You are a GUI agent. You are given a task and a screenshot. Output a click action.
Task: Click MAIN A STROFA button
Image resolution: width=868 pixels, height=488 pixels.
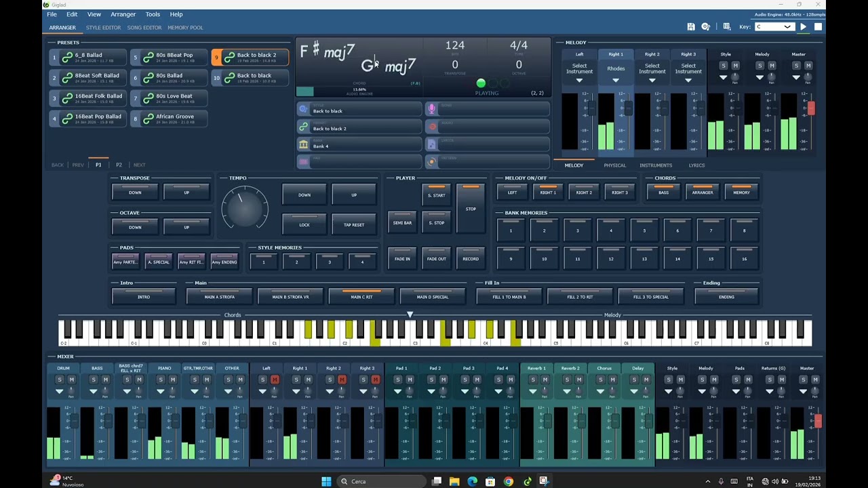click(220, 296)
